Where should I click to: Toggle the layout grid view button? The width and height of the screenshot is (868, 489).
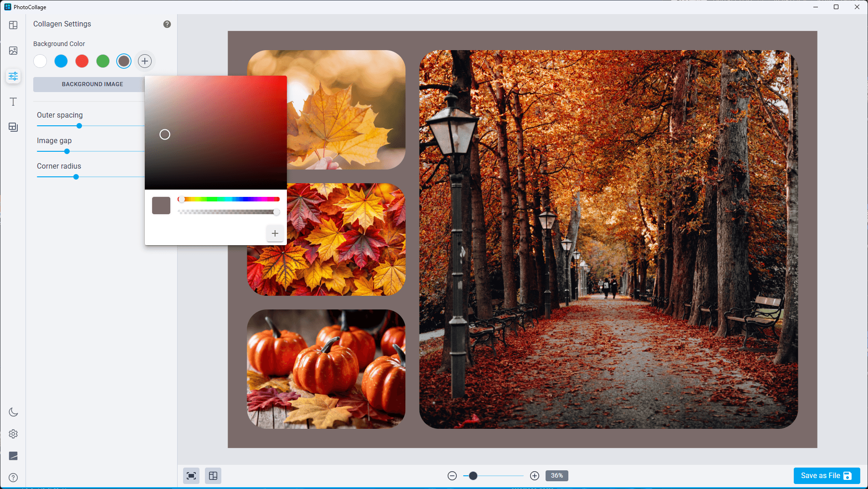pyautogui.click(x=213, y=476)
